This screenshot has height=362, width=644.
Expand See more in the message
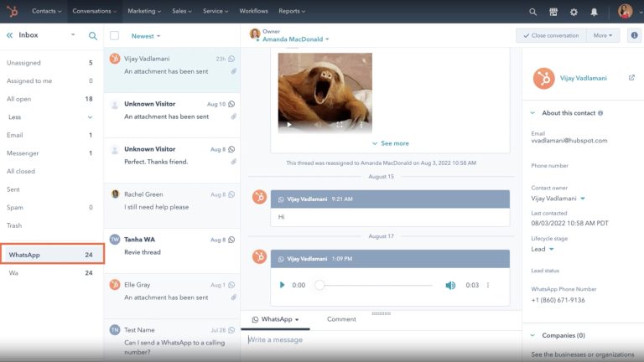pos(390,143)
